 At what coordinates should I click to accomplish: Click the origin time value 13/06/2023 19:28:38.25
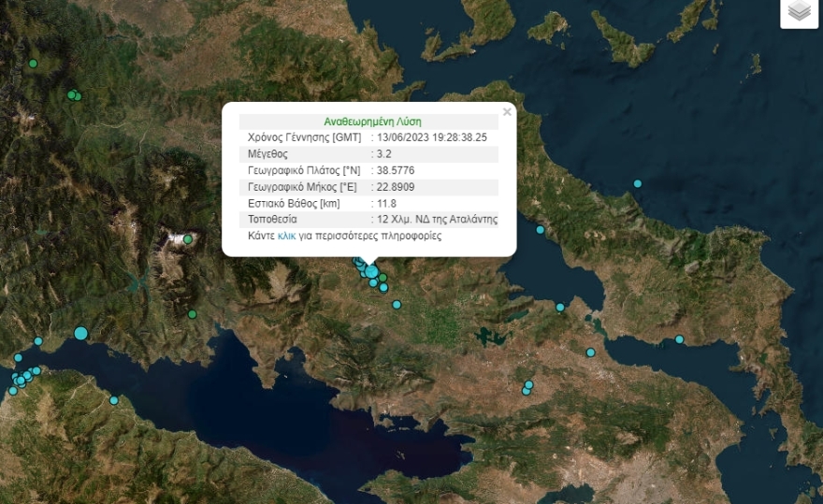click(432, 137)
